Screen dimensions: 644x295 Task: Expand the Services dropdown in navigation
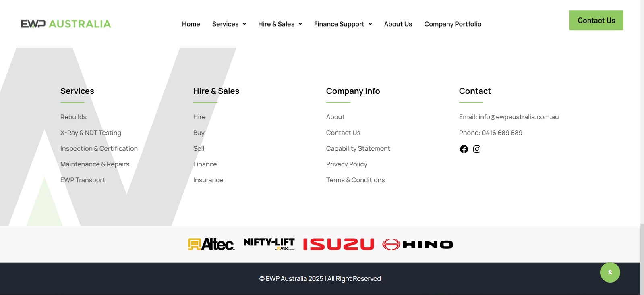(229, 24)
